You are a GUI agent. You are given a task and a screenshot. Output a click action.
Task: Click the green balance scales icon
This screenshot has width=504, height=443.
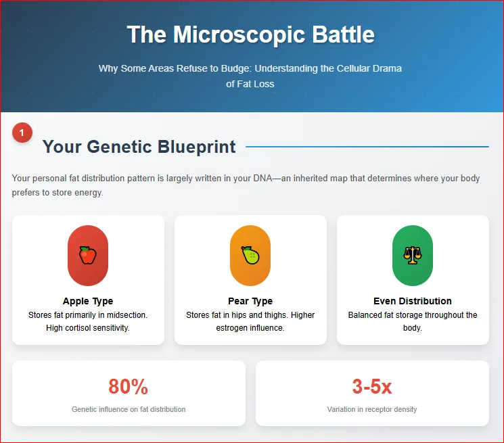click(x=413, y=255)
